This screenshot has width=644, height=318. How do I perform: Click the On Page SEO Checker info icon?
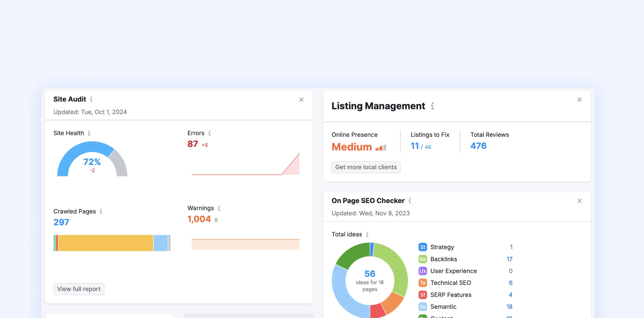tap(410, 201)
